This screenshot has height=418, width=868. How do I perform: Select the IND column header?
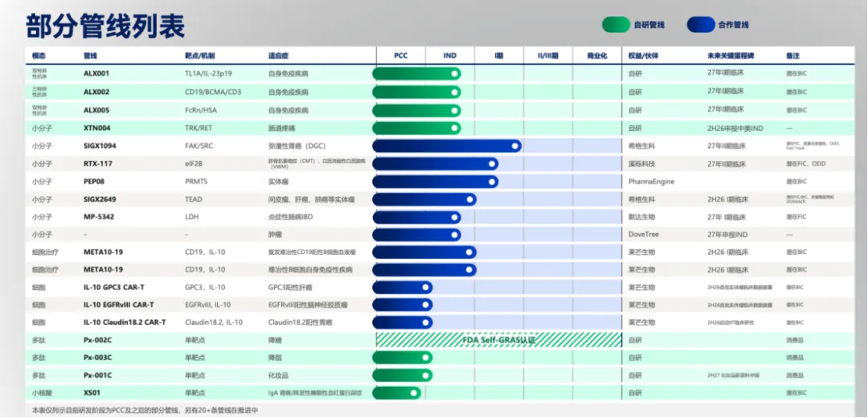(450, 56)
